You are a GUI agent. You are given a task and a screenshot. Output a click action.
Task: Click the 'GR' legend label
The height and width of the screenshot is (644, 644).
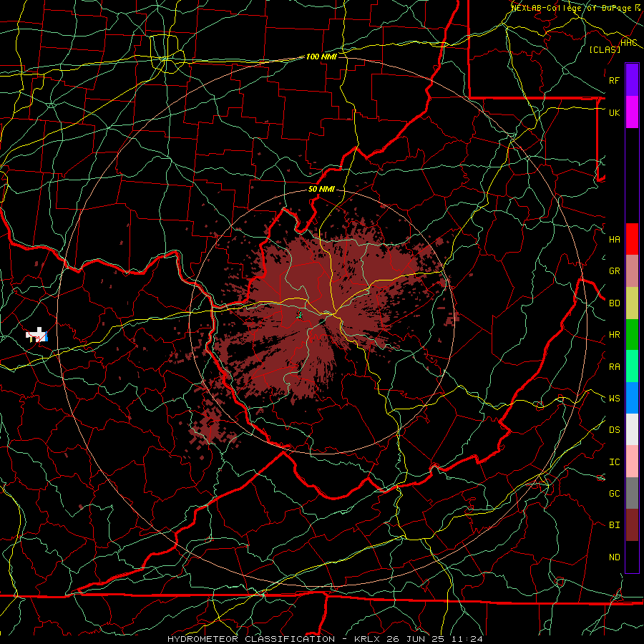(x=614, y=271)
